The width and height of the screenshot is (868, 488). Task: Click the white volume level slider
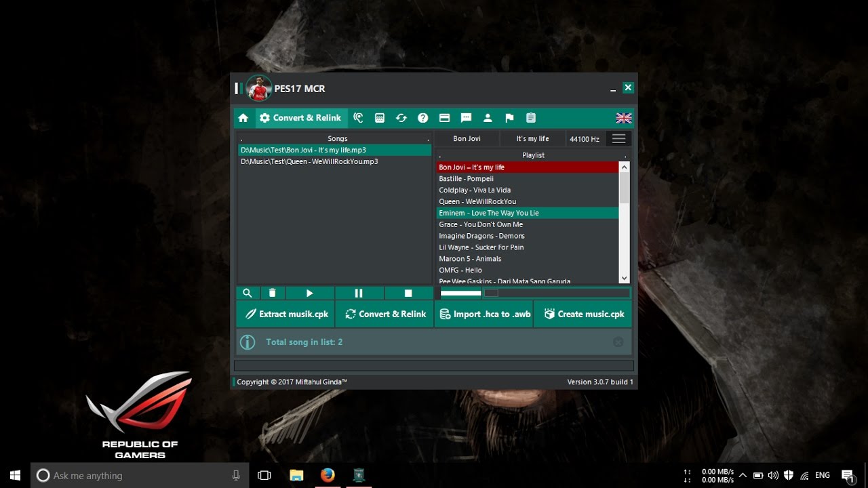(460, 293)
